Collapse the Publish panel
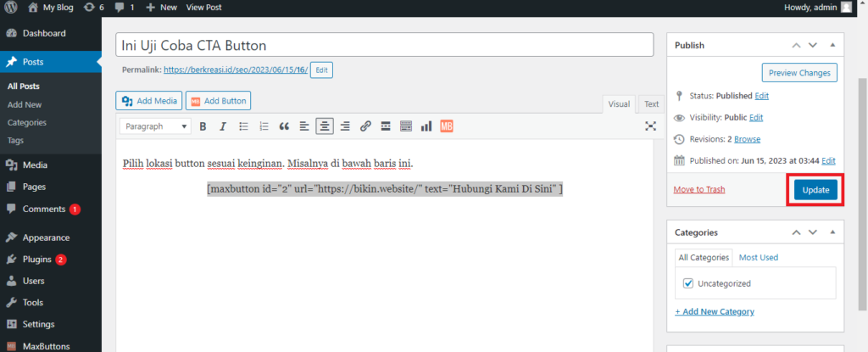Screen dimensions: 868x352 point(832,45)
